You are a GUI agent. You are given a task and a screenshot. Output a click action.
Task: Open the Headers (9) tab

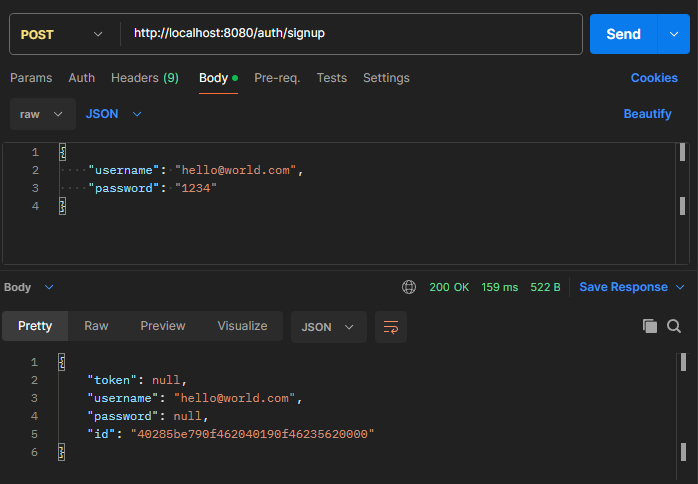point(145,78)
